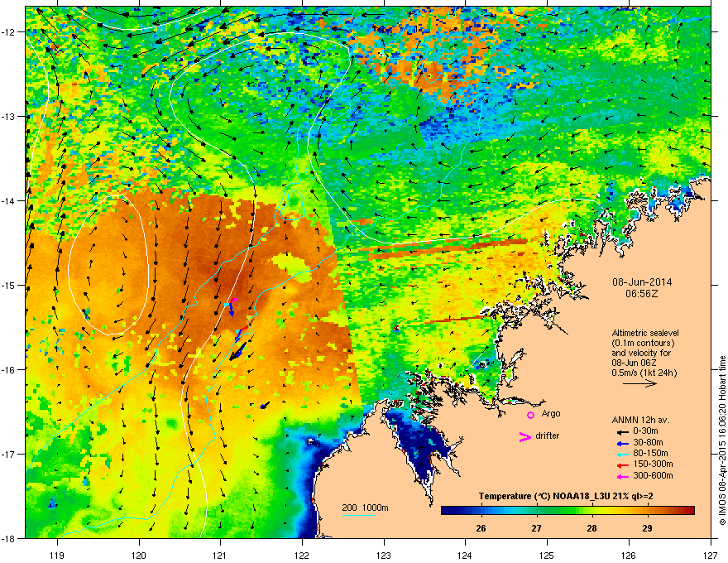
Task: Click the latitude axis label -17
Action: coord(8,454)
